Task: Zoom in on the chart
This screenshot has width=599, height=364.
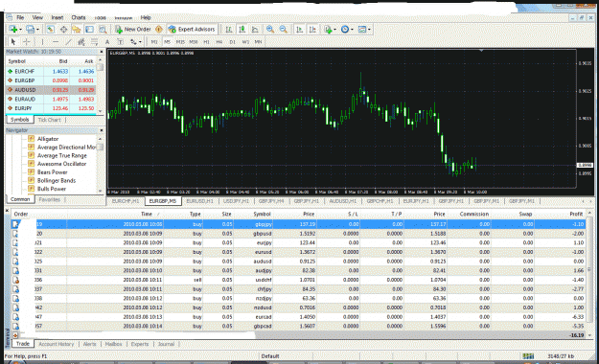Action: (270, 30)
